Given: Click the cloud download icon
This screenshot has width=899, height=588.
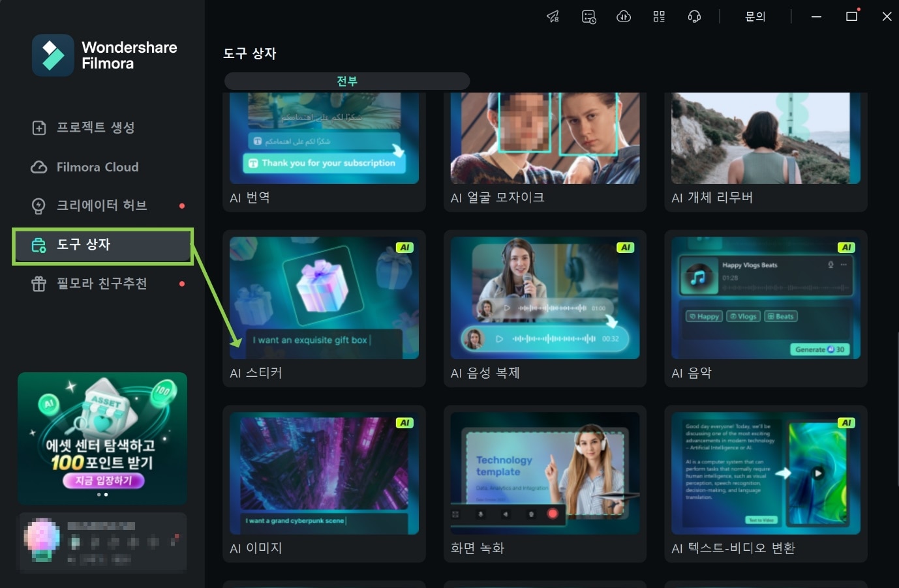Looking at the screenshot, I should tap(624, 16).
